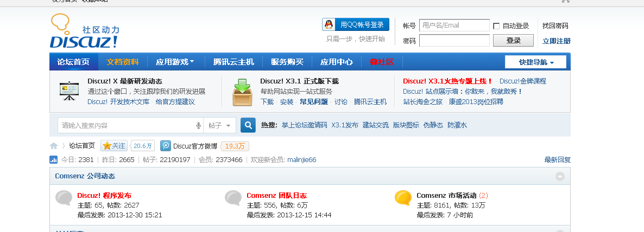The height and width of the screenshot is (232, 644).
Task: Click the 立即注册 link
Action: (x=557, y=41)
